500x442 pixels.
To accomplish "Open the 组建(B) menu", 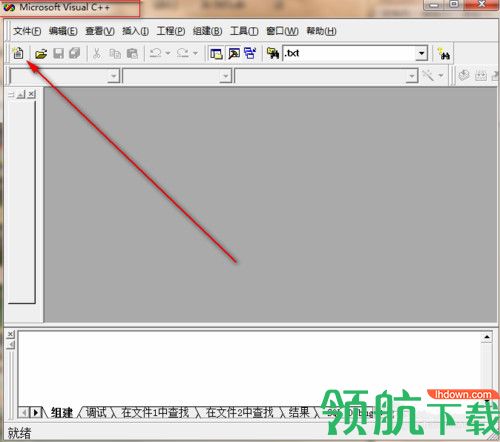I will click(207, 31).
